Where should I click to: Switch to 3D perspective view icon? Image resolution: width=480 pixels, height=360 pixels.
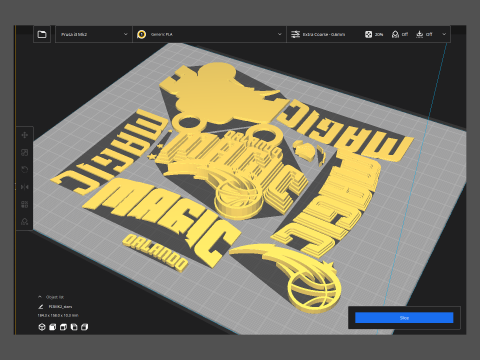(42, 327)
